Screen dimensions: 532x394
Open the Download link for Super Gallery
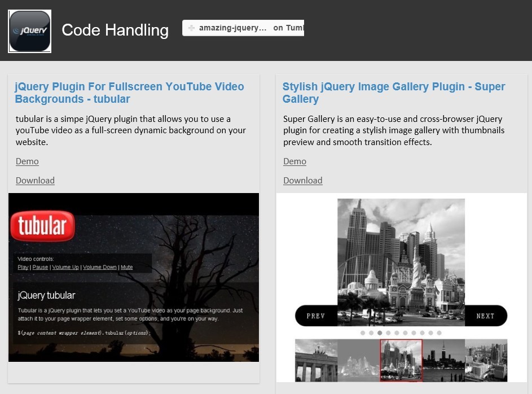[x=302, y=180]
